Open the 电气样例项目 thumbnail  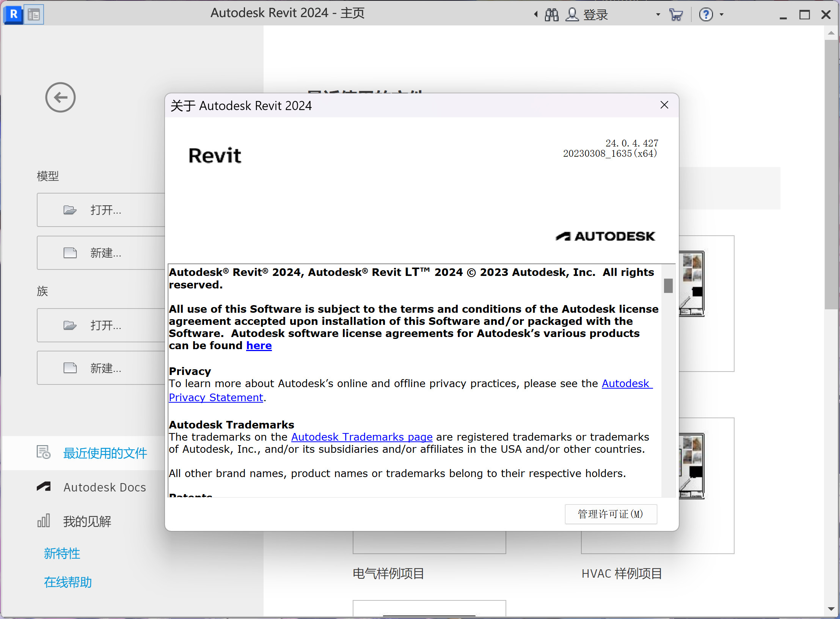point(429,542)
